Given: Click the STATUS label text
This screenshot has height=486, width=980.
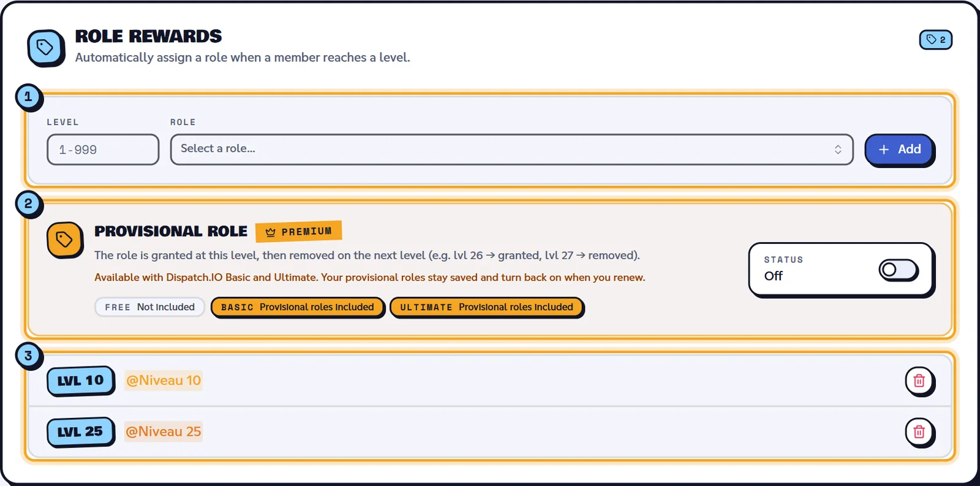Looking at the screenshot, I should (783, 260).
